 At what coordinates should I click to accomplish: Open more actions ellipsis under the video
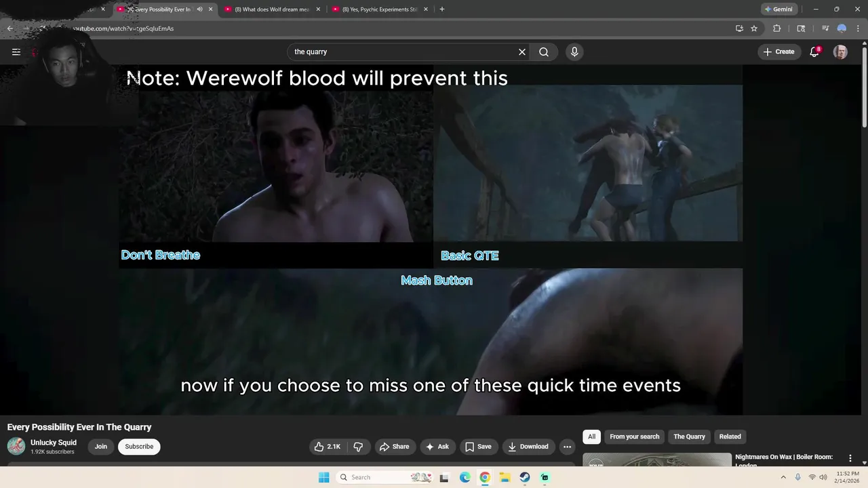(567, 447)
